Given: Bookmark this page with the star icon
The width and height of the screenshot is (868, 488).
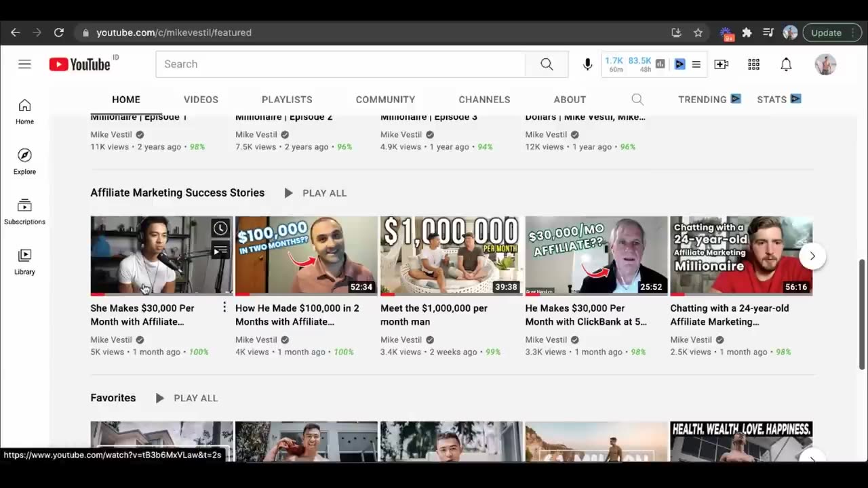Looking at the screenshot, I should point(698,33).
